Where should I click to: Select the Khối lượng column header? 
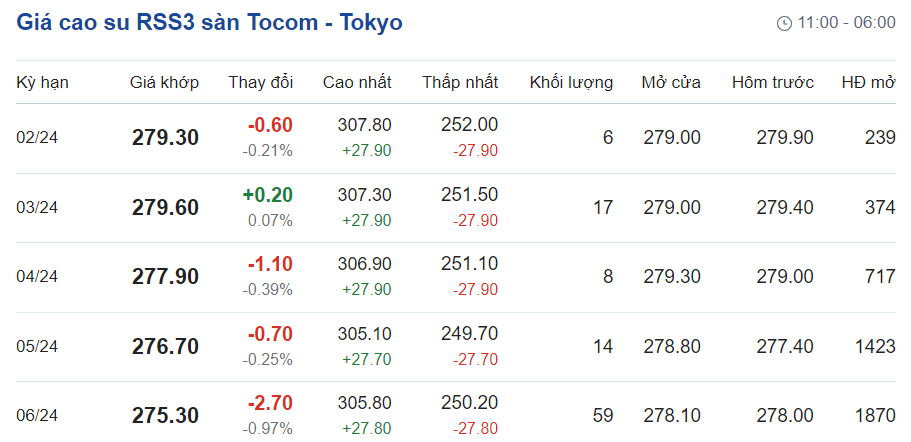571,82
